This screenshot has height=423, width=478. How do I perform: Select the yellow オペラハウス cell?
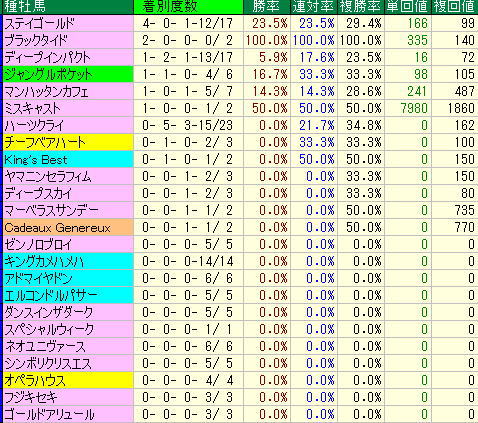68,380
